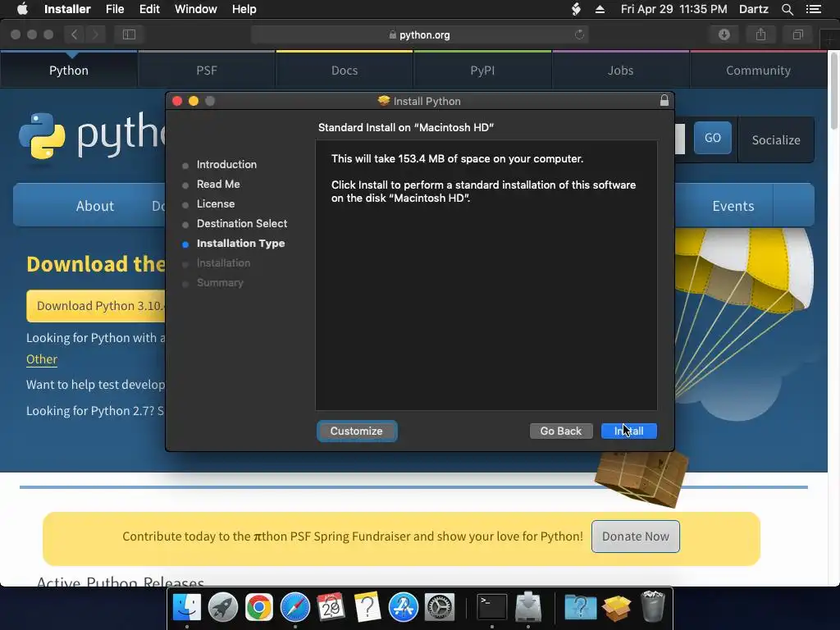Open Safari from the Dock
The image size is (840, 630).
(295, 608)
